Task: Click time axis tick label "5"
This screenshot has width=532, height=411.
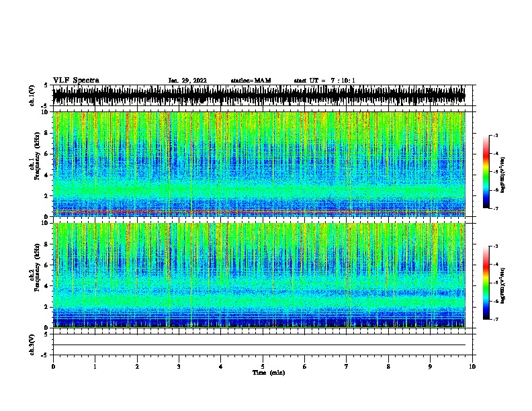Action: [263, 367]
